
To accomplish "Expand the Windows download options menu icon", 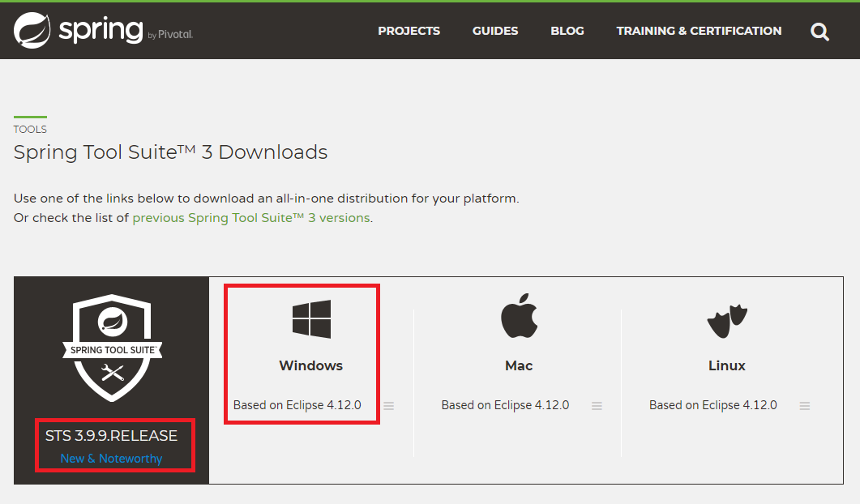I will 389,406.
